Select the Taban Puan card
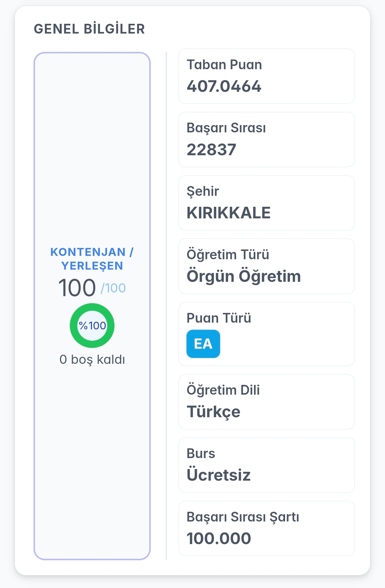385x588 pixels. tap(267, 76)
